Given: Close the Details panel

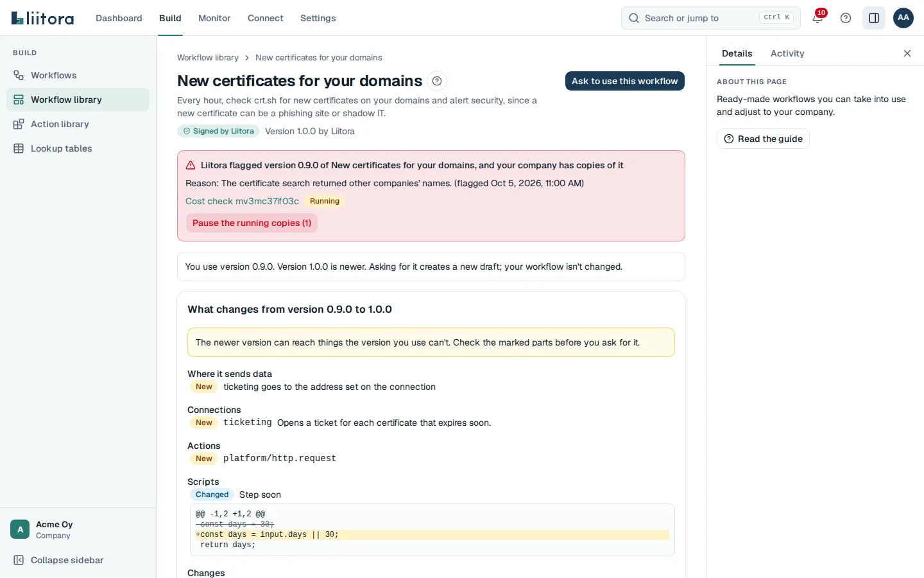Looking at the screenshot, I should [907, 53].
